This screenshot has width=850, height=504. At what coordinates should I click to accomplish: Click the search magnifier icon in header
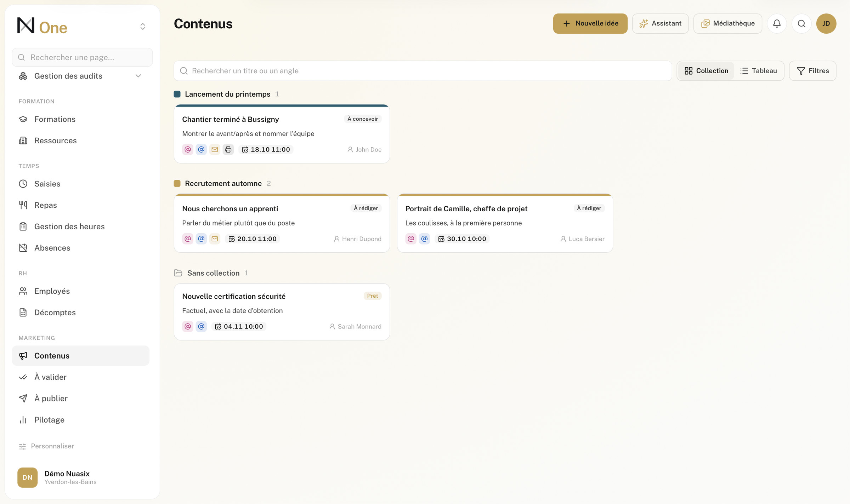tap(801, 23)
